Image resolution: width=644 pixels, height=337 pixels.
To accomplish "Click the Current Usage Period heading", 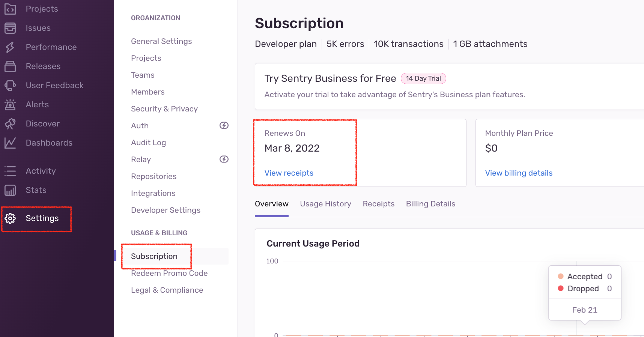I will point(313,244).
